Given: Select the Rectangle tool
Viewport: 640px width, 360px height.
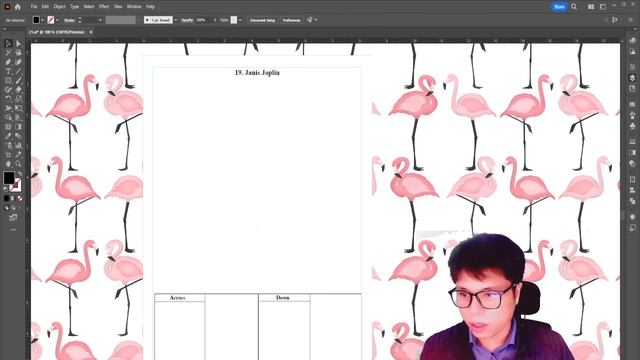Looking at the screenshot, I should coord(8,80).
